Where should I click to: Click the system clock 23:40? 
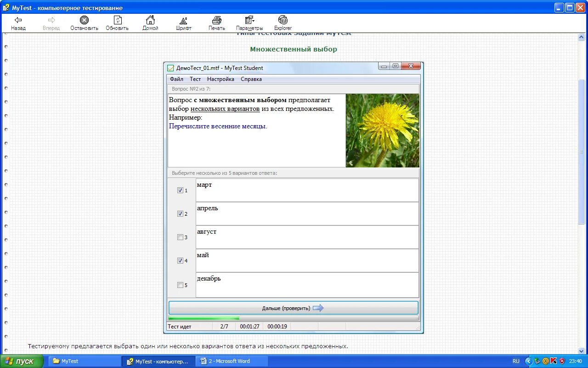click(575, 361)
